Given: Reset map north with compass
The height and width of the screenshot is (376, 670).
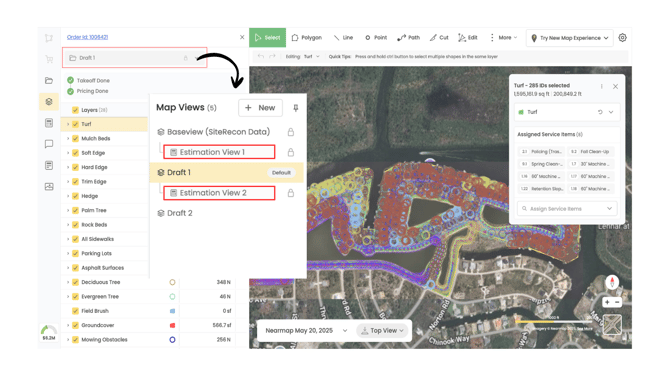Looking at the screenshot, I should click(x=612, y=282).
